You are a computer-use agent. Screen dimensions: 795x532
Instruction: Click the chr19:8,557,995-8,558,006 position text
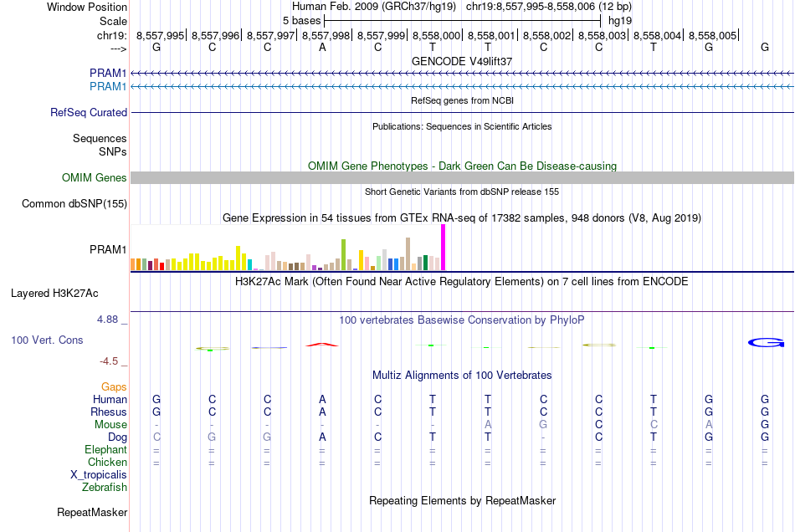(x=549, y=7)
